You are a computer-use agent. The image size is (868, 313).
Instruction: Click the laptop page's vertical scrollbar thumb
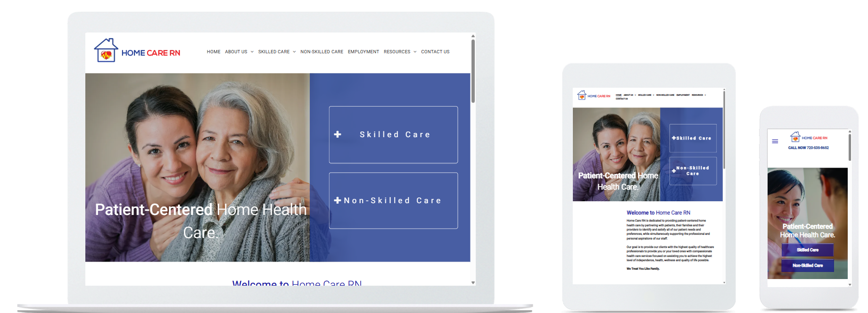tap(473, 71)
